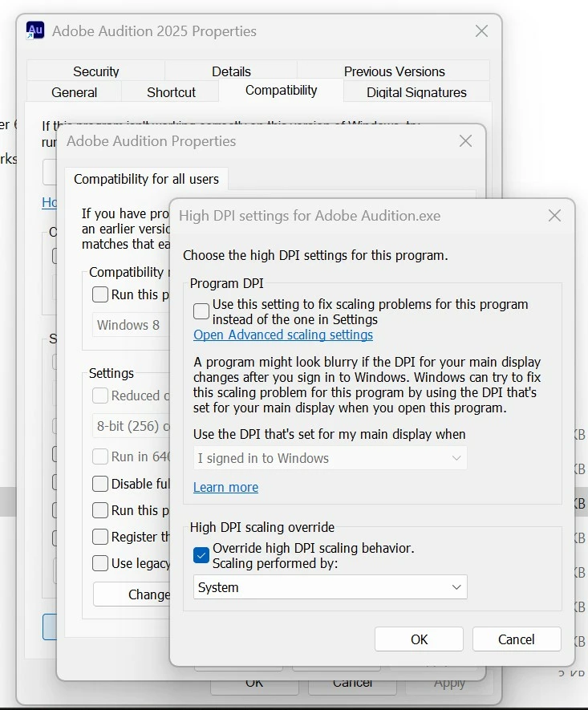
Task: Open the 8-bit (256) color dropdown
Action: coord(131,426)
